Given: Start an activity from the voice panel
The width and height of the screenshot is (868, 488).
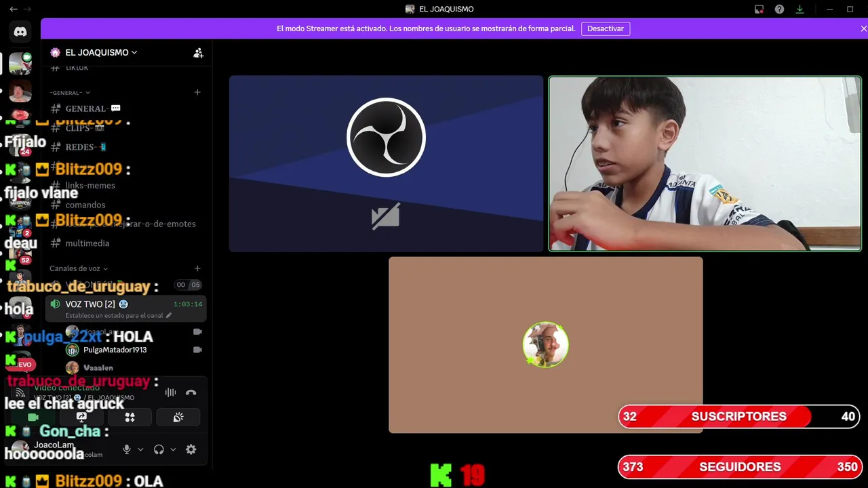Looking at the screenshot, I should (x=130, y=417).
